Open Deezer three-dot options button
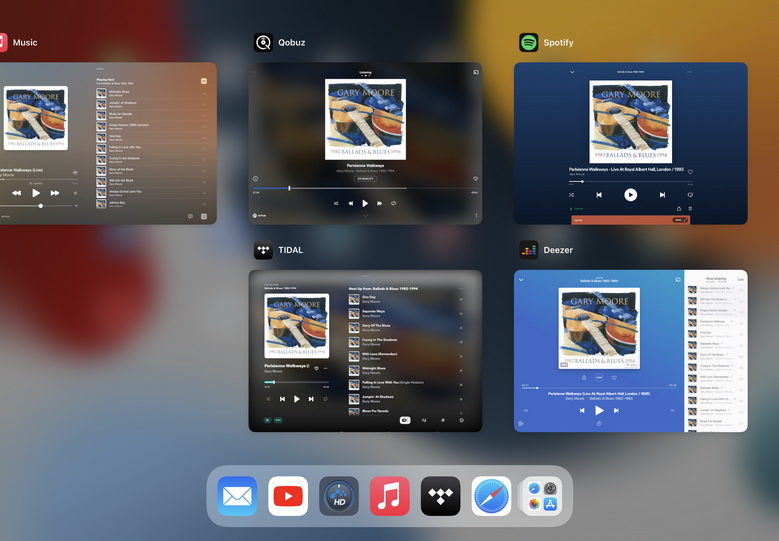779x541 pixels. click(x=599, y=378)
